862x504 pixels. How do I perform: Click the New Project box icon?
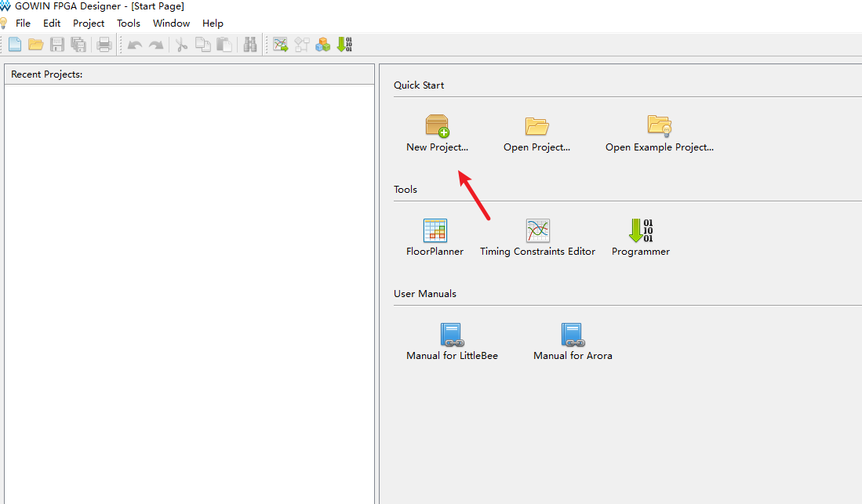coord(438,125)
